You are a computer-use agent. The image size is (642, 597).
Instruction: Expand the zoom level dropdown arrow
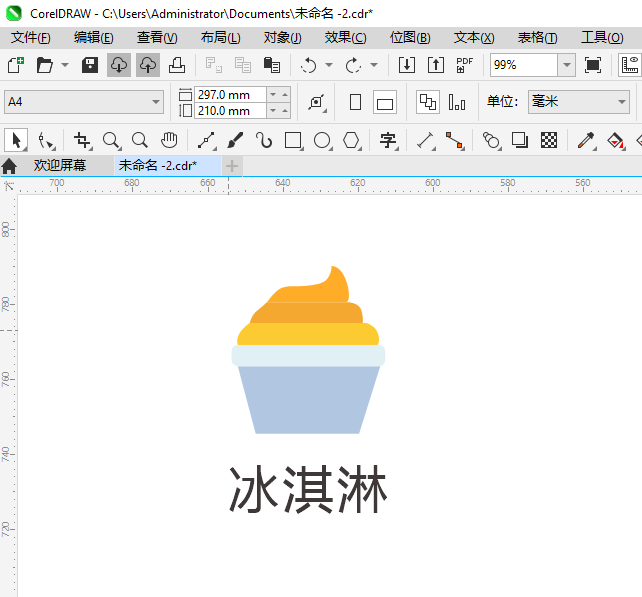coord(567,65)
